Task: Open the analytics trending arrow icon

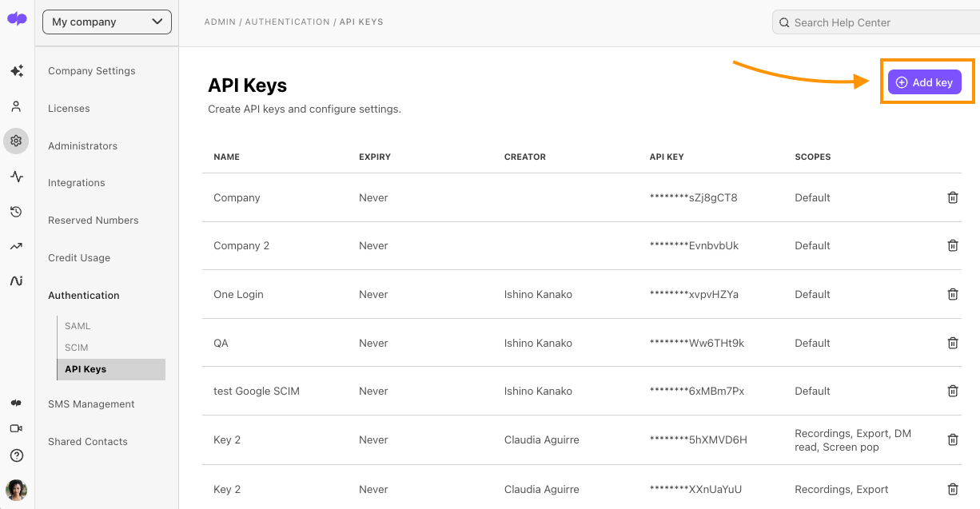Action: click(16, 247)
